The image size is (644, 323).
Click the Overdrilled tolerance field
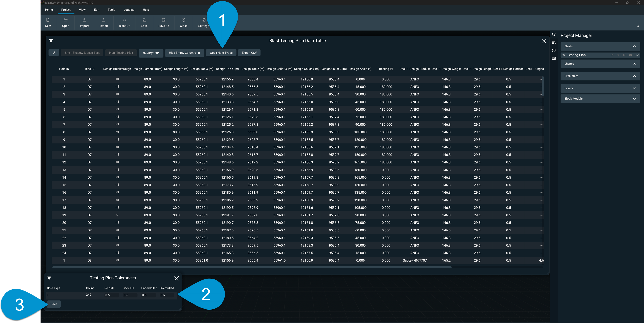(167, 295)
